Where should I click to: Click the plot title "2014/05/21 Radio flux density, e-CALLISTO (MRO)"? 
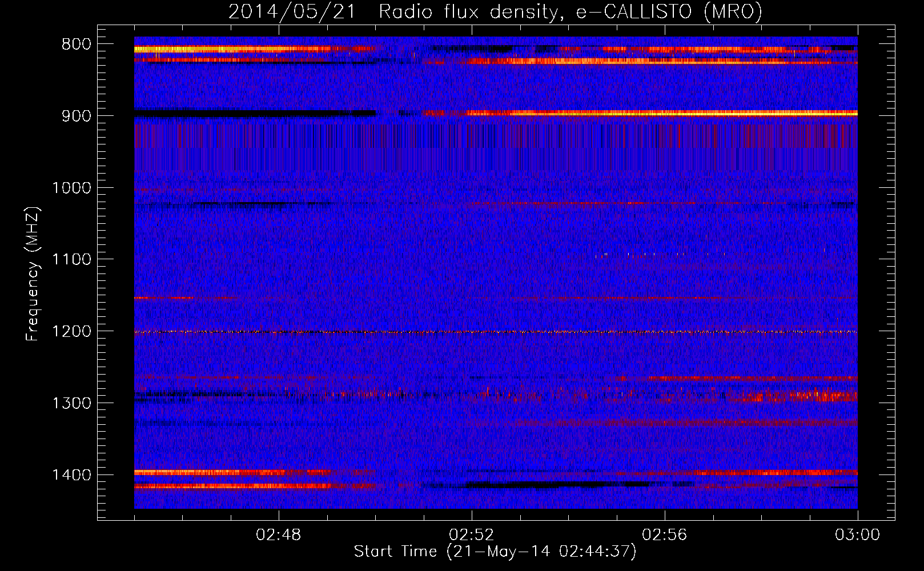(495, 11)
